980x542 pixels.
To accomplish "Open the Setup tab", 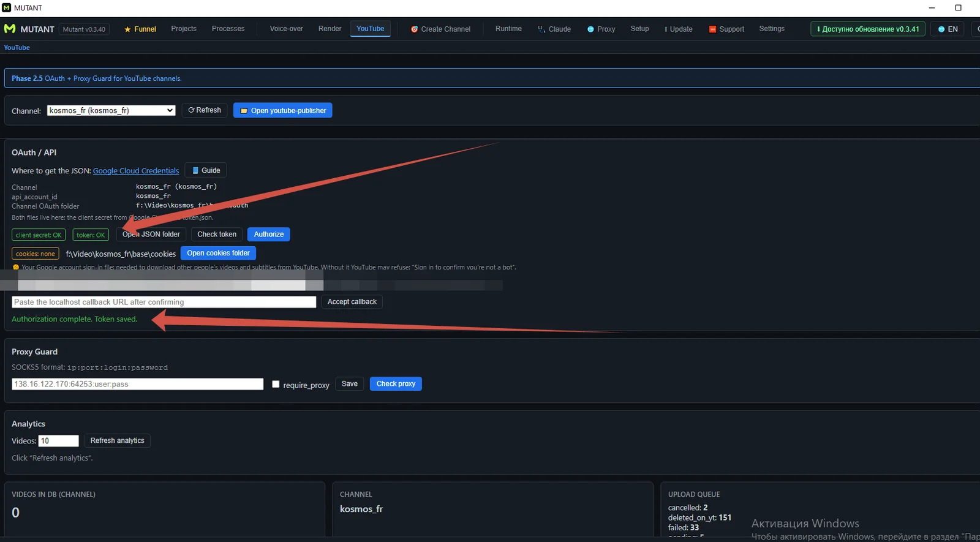I will coord(639,29).
